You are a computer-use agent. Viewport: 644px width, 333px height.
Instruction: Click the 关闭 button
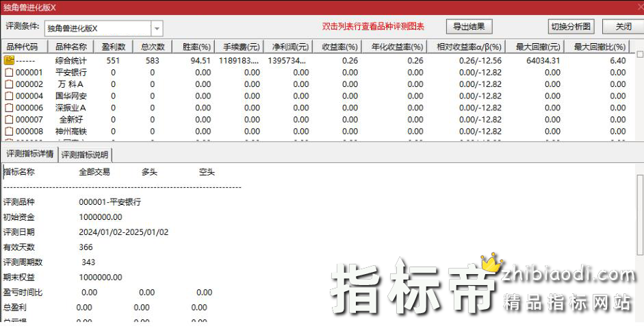[623, 27]
